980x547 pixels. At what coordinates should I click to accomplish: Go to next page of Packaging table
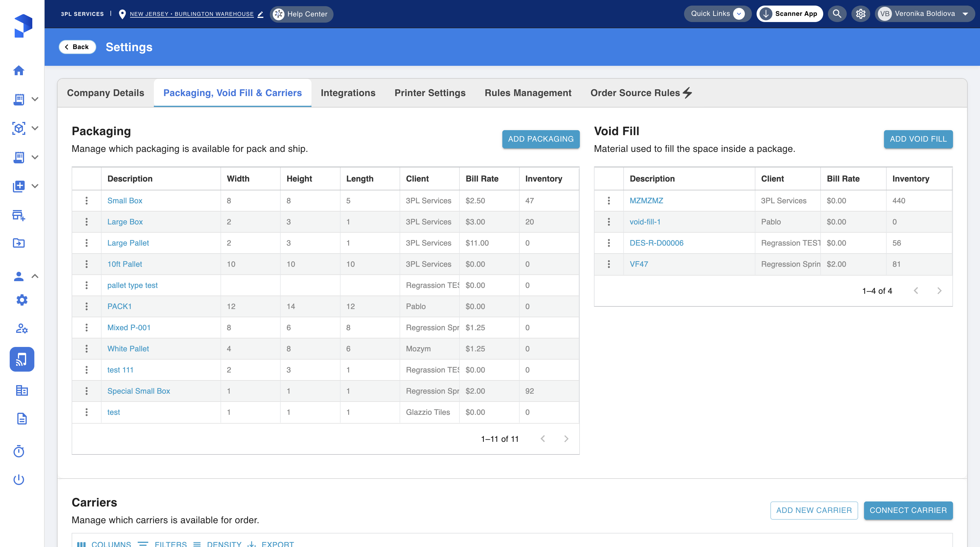(566, 439)
